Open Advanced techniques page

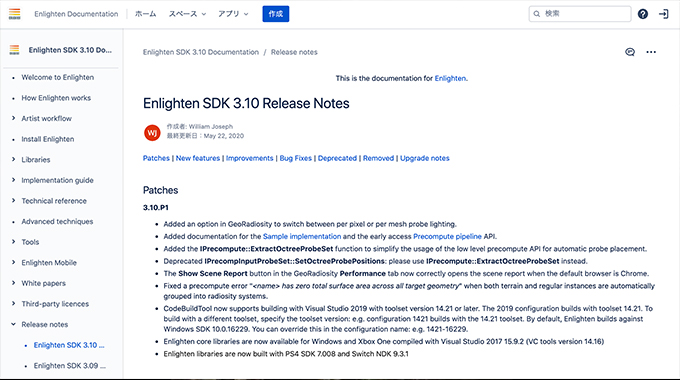[57, 222]
